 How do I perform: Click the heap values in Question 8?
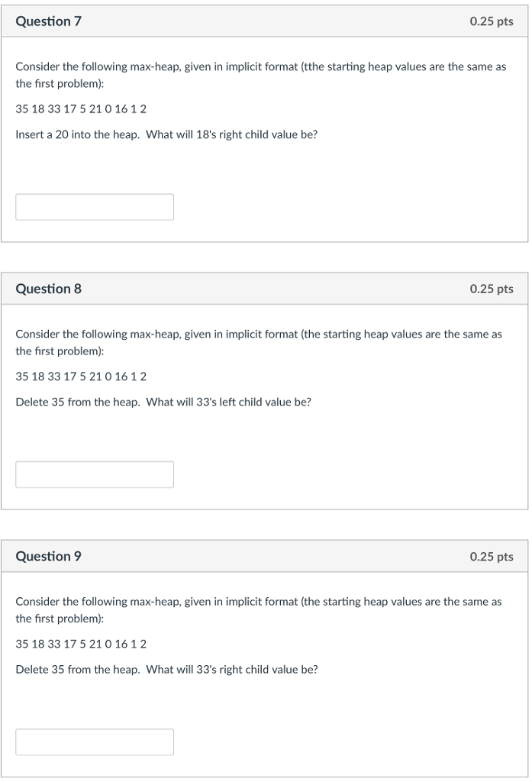81,376
